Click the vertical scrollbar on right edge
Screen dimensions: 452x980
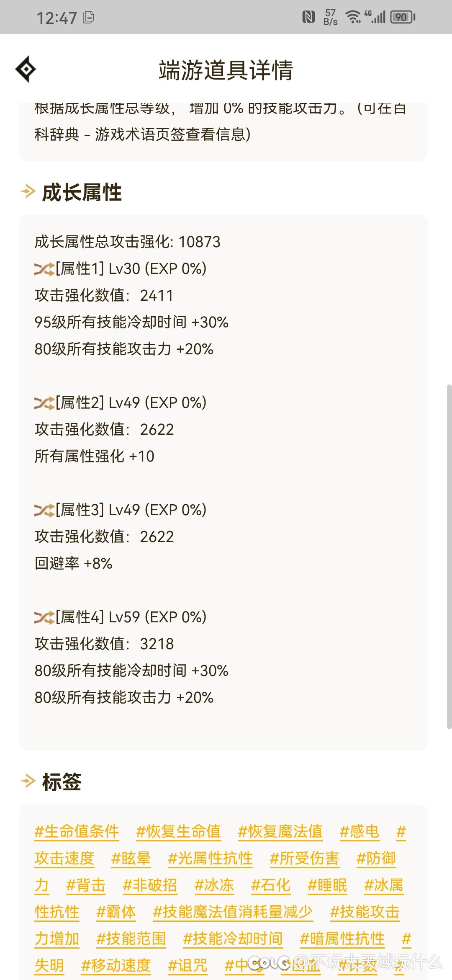pos(449,556)
